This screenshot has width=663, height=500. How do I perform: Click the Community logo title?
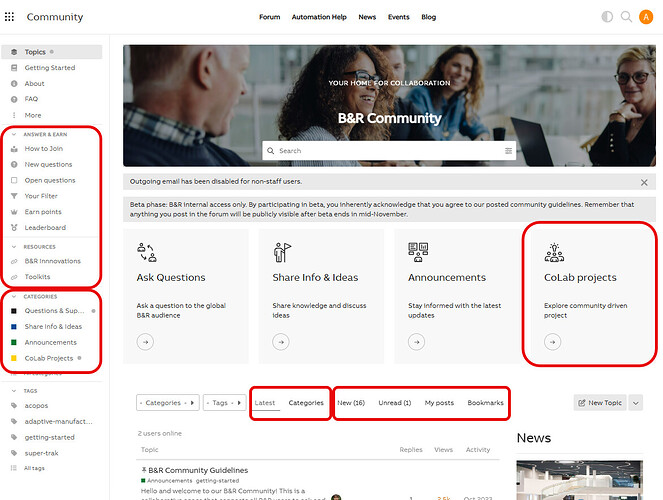[55, 17]
